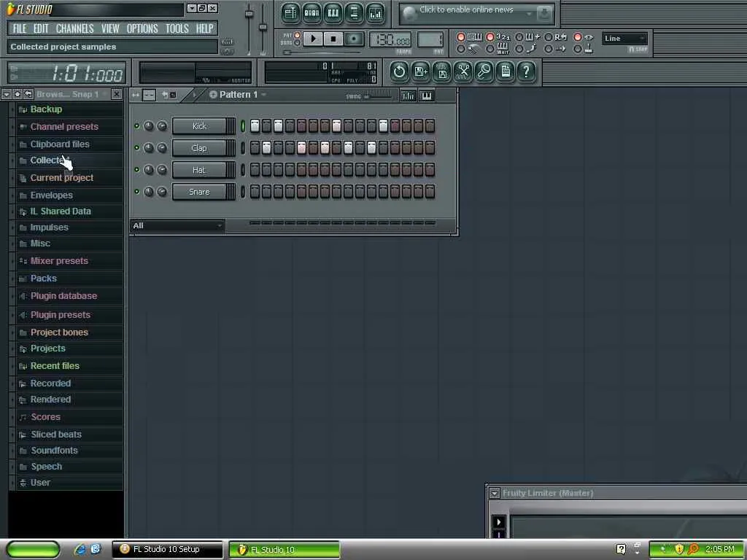Click the Kick channel button
The height and width of the screenshot is (560, 747).
pos(199,126)
